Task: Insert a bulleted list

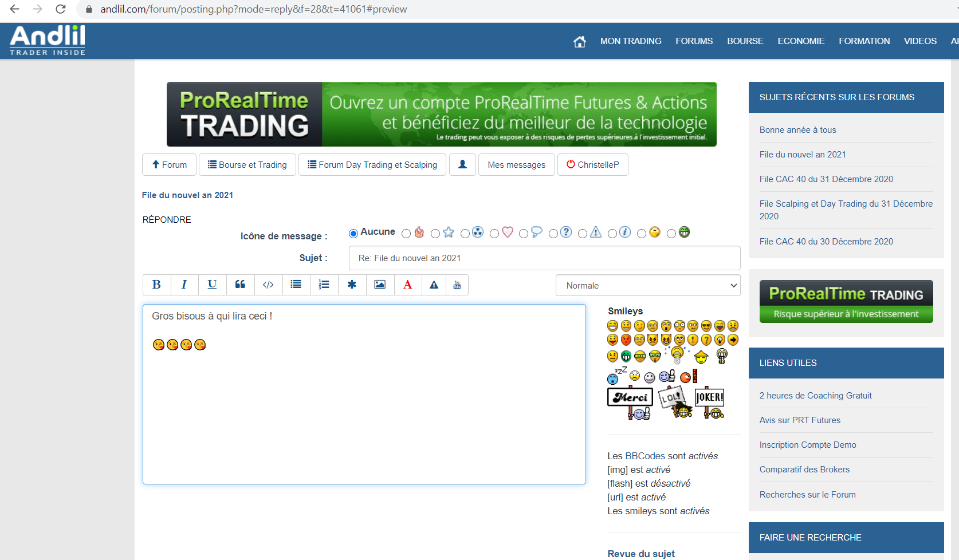Action: 296,285
